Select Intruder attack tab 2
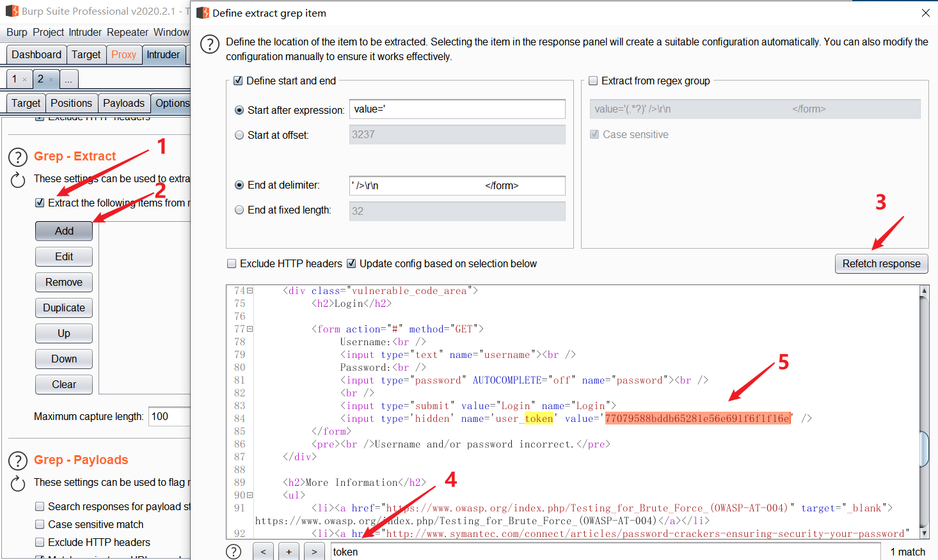938x560 pixels. pyautogui.click(x=40, y=79)
